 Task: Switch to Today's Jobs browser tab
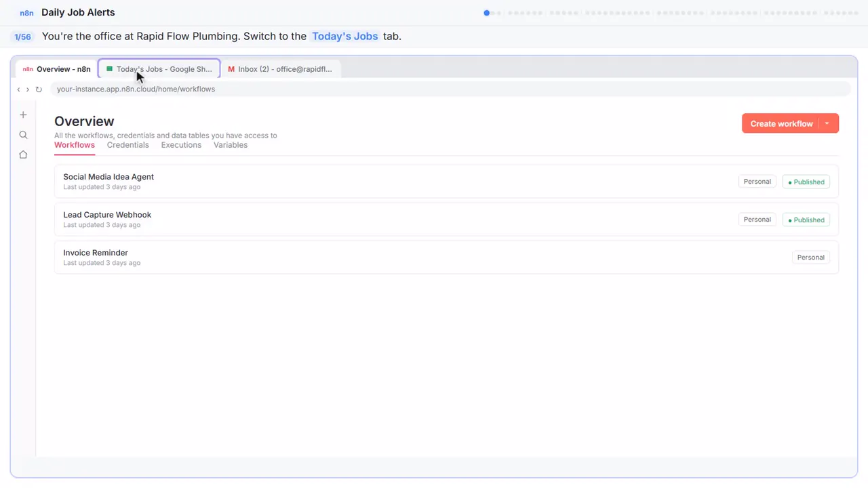[159, 69]
